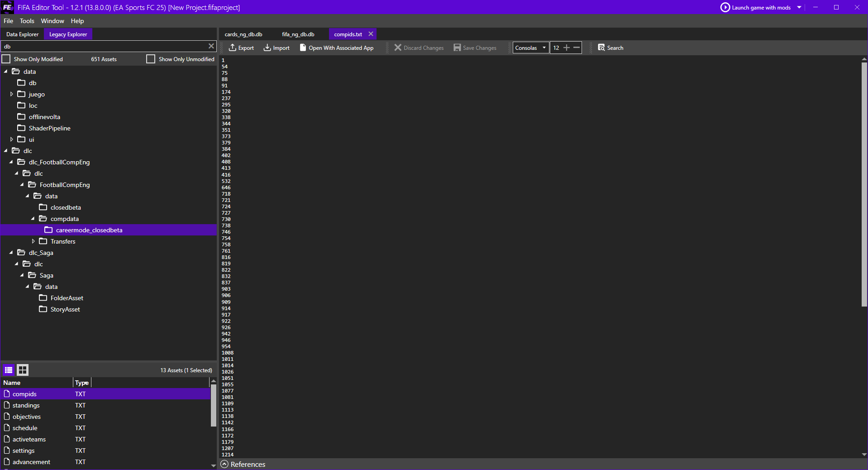Click the compids file icon
The height and width of the screenshot is (470, 868).
[x=7, y=393]
